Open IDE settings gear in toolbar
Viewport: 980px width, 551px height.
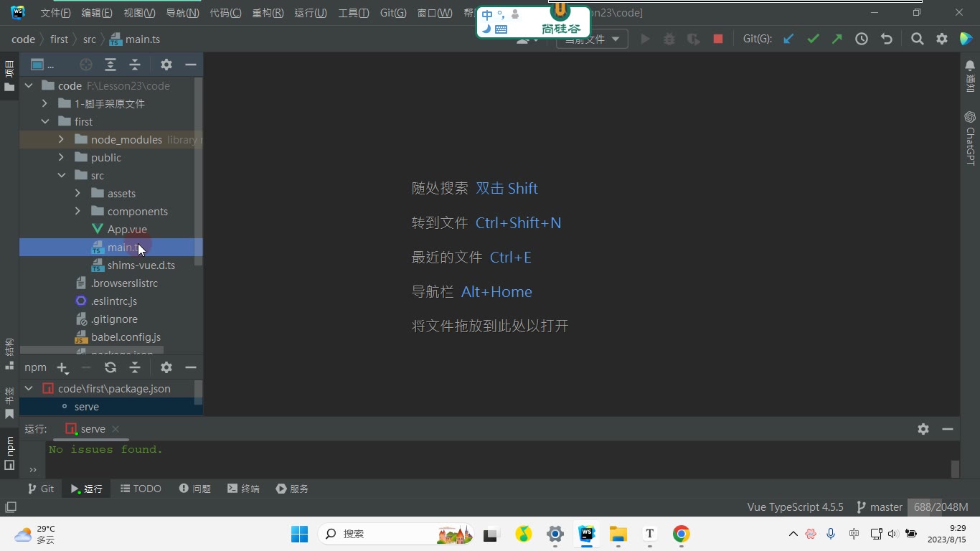point(941,39)
